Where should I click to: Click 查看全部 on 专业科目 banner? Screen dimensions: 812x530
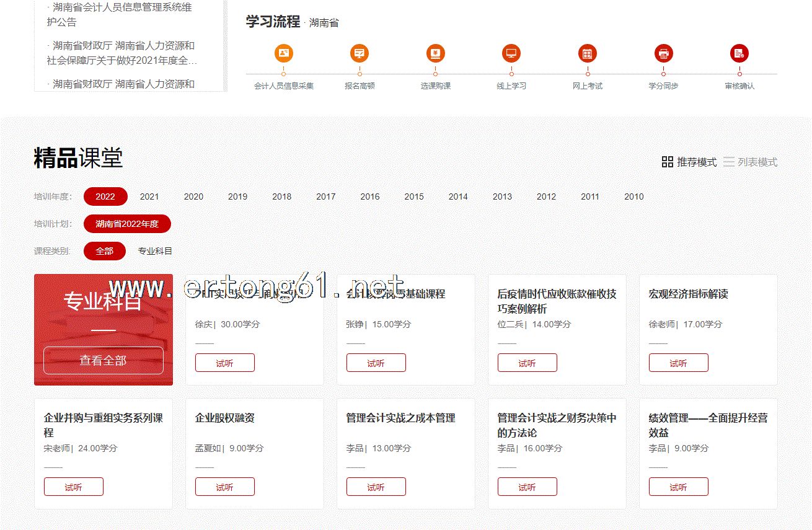[103, 360]
